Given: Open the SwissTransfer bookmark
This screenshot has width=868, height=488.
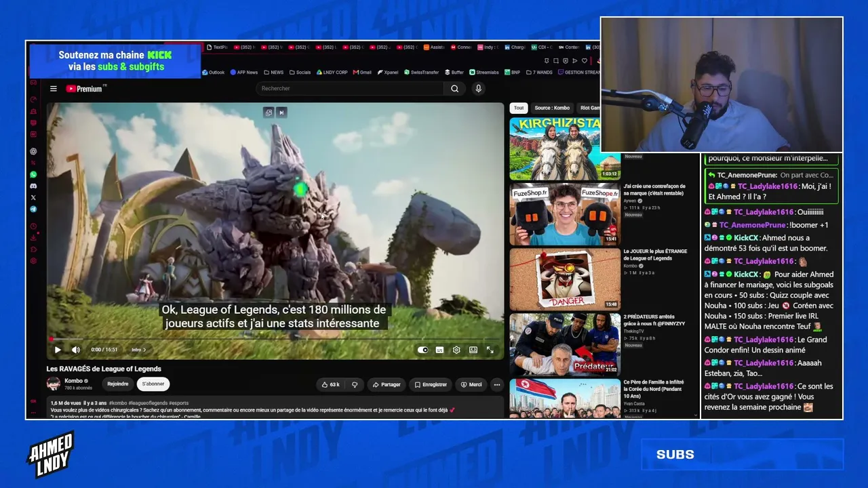Looking at the screenshot, I should (x=421, y=73).
